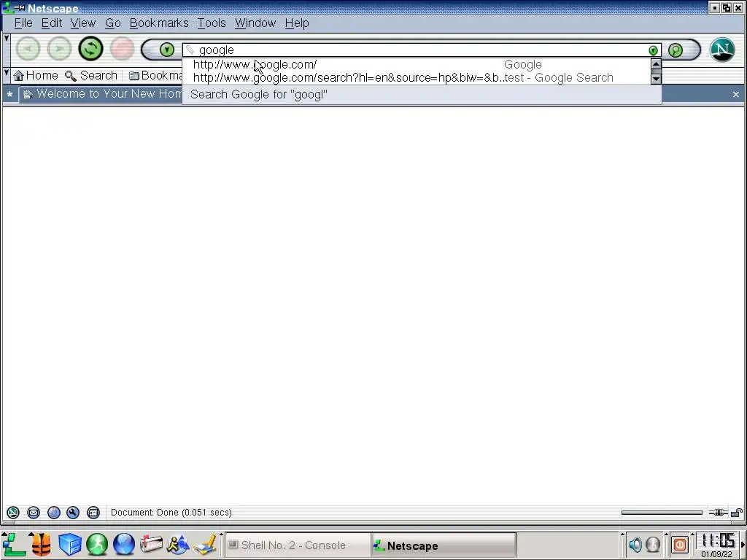This screenshot has height=560, width=747.
Task: Open the Edit menu
Action: 52,23
